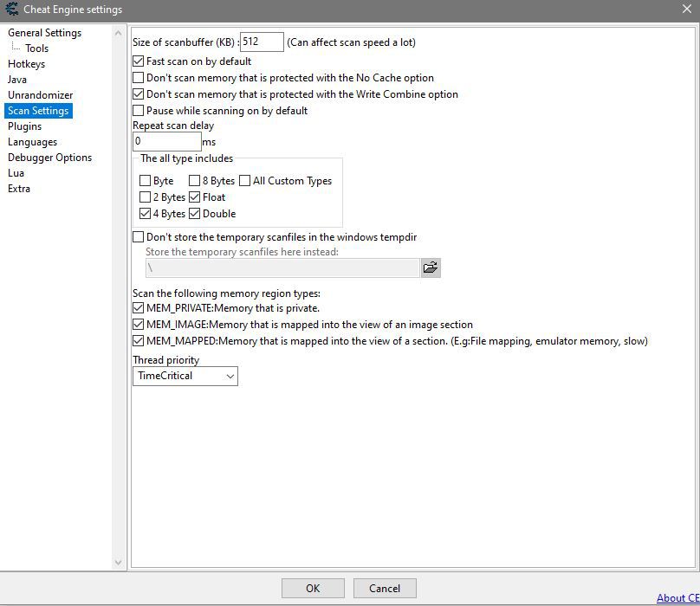
Task: Open the About CE link
Action: (677, 598)
